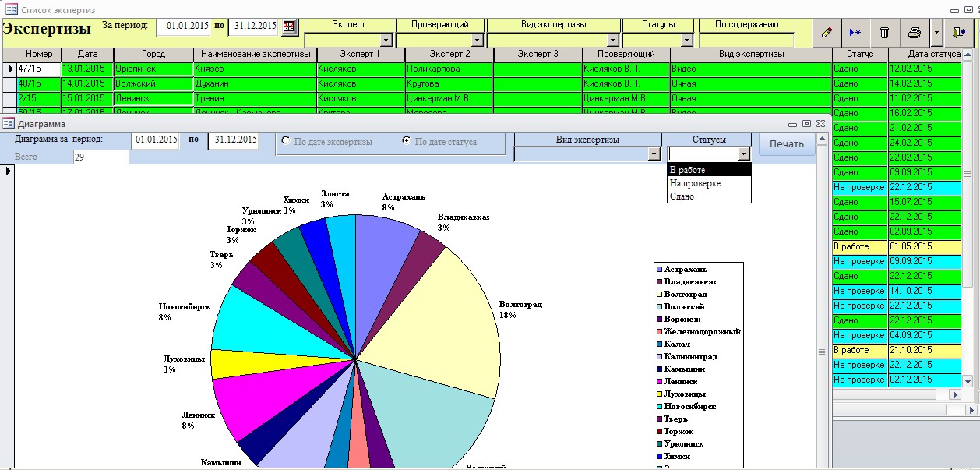Click the Город column header

(153, 55)
